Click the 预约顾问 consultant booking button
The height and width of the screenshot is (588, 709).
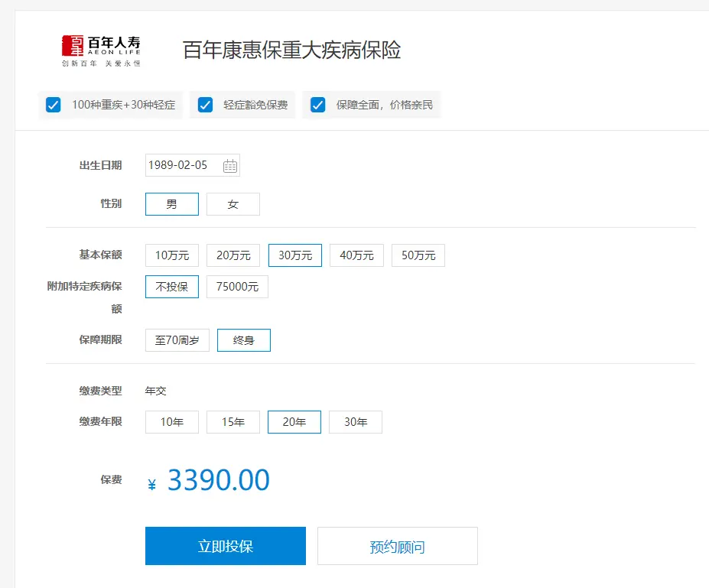[x=397, y=545]
